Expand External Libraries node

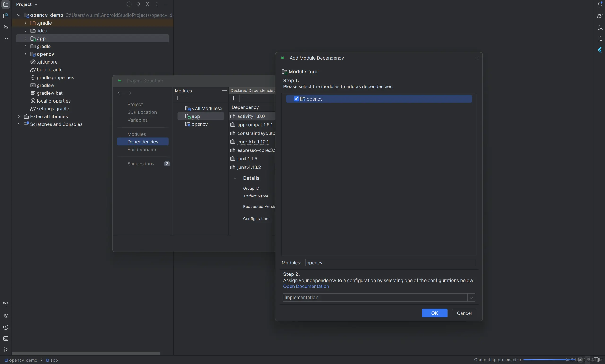point(19,116)
